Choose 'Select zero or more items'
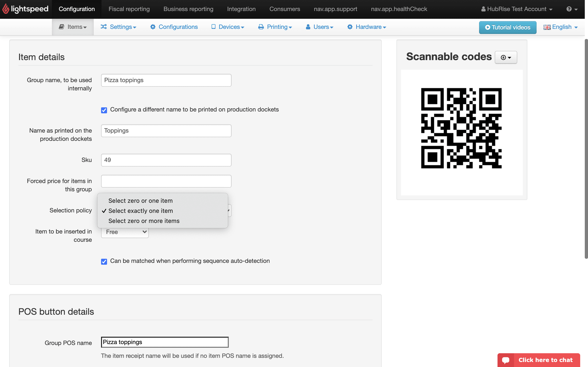This screenshot has width=588, height=367. point(144,221)
